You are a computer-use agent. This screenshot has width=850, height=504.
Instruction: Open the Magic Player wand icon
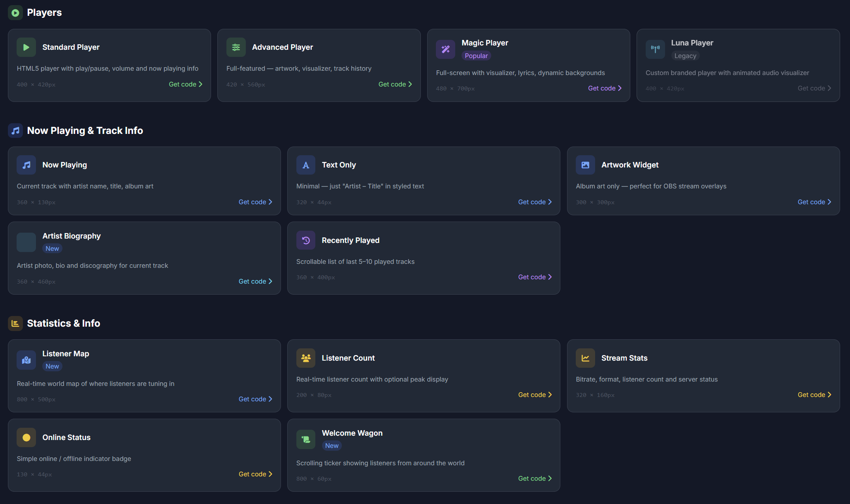coord(445,49)
